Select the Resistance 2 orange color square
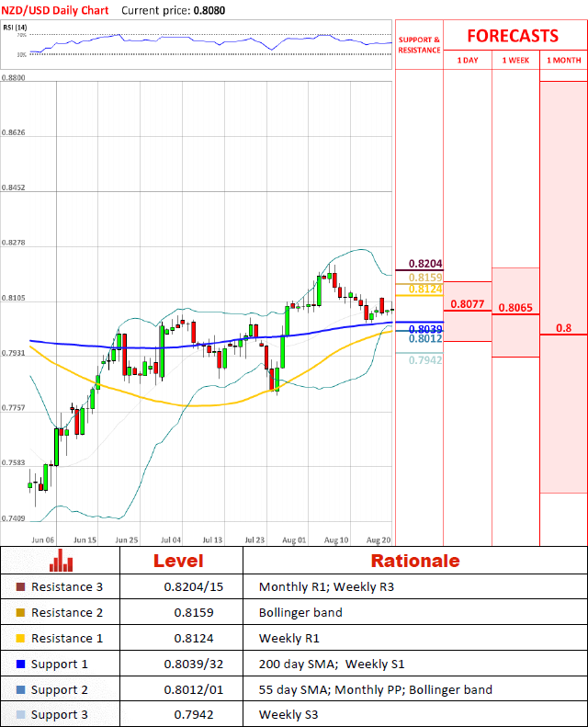Image resolution: width=588 pixels, height=727 pixels. [x=21, y=613]
